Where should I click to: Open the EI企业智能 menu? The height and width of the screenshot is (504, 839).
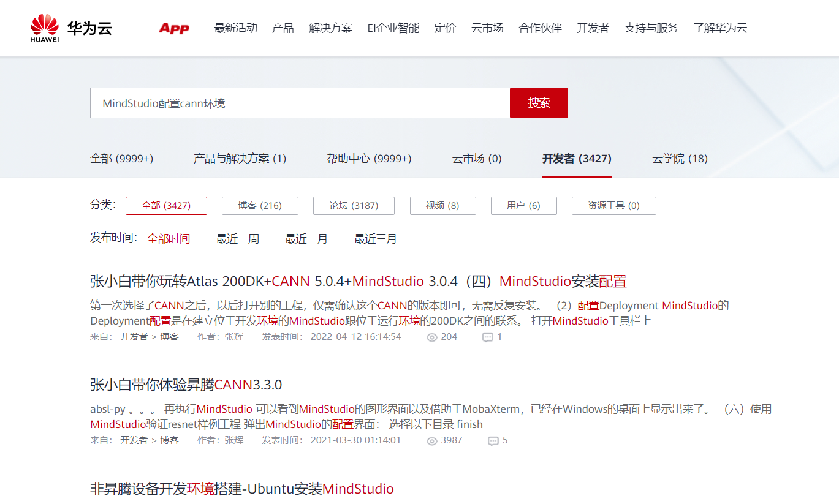coord(393,28)
